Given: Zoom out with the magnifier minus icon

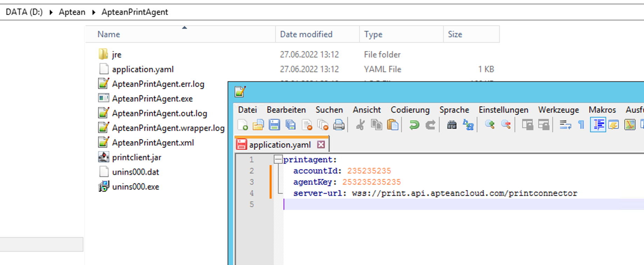Looking at the screenshot, I should tap(506, 125).
